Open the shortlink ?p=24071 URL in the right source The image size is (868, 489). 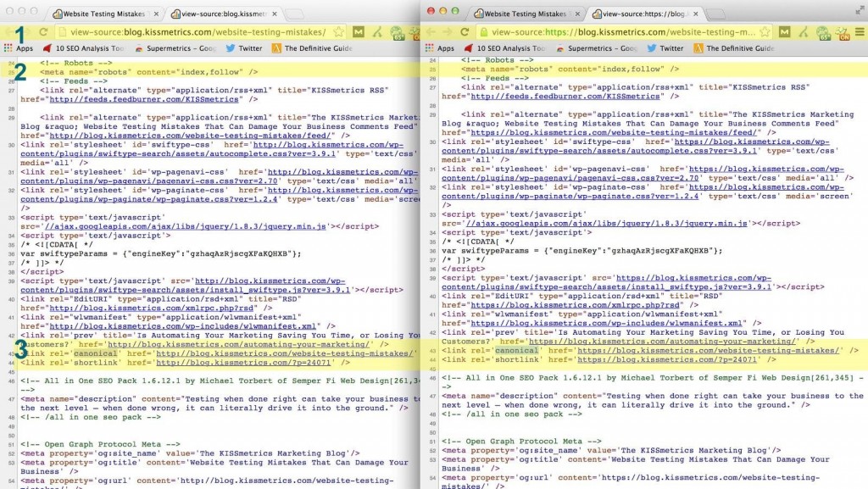pyautogui.click(x=666, y=359)
